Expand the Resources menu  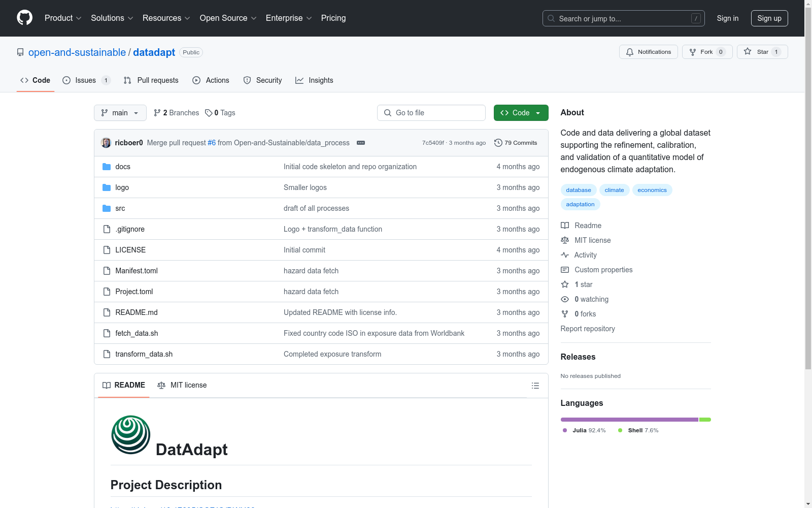166,18
